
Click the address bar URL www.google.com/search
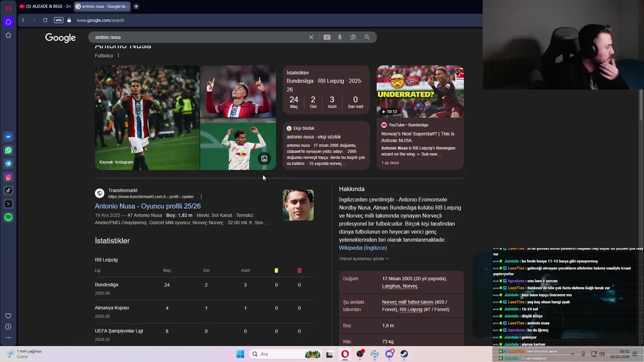click(x=100, y=20)
